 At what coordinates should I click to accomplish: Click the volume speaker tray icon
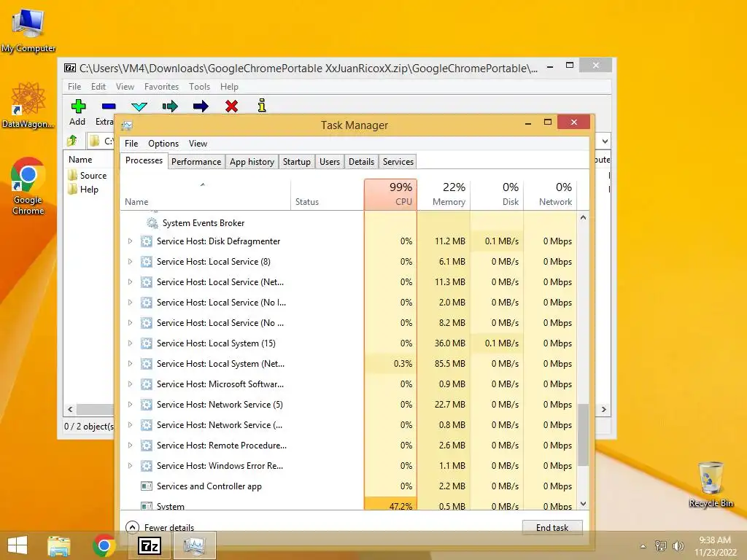click(x=678, y=546)
